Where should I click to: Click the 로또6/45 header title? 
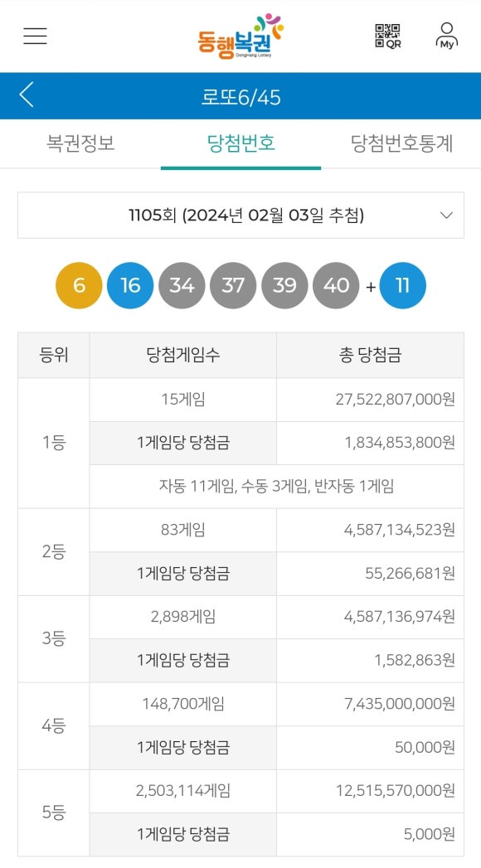coord(240,98)
